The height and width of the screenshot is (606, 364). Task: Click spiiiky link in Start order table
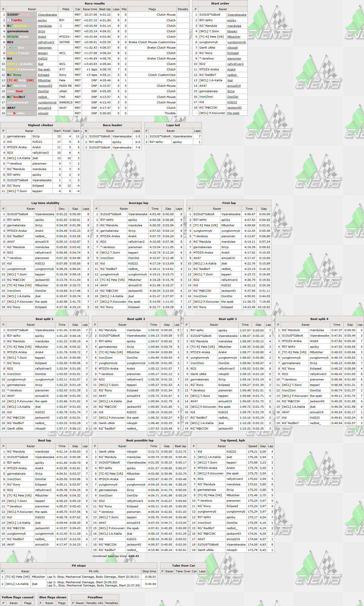click(x=232, y=20)
